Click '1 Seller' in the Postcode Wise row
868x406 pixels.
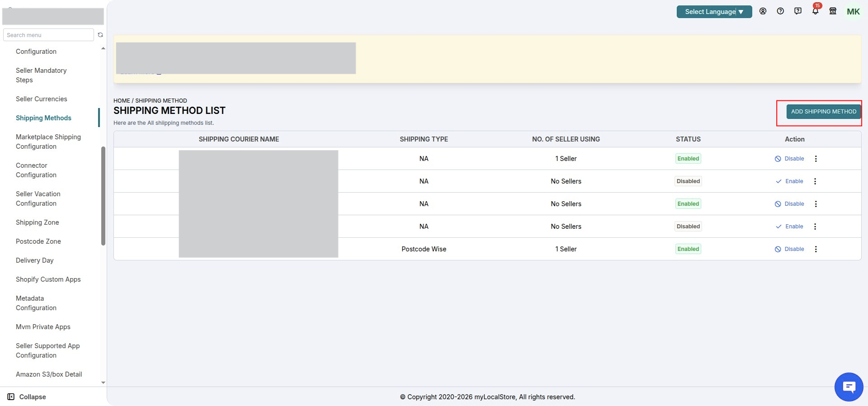(566, 249)
